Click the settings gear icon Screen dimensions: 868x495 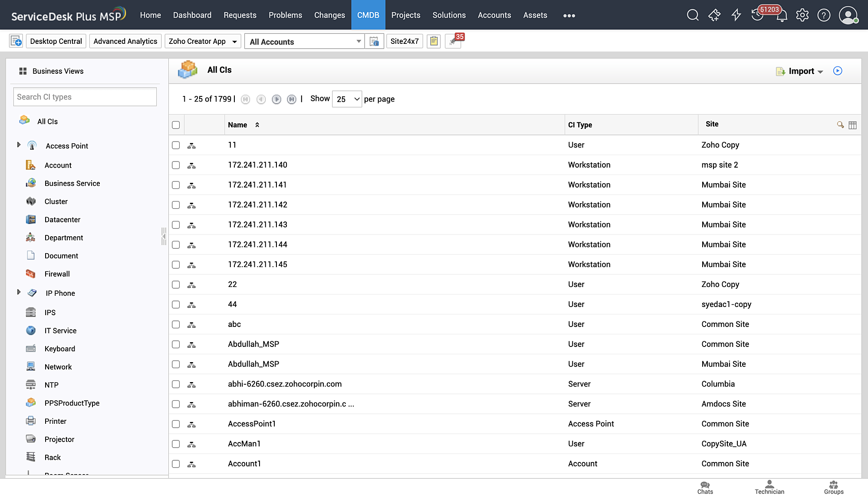click(802, 15)
